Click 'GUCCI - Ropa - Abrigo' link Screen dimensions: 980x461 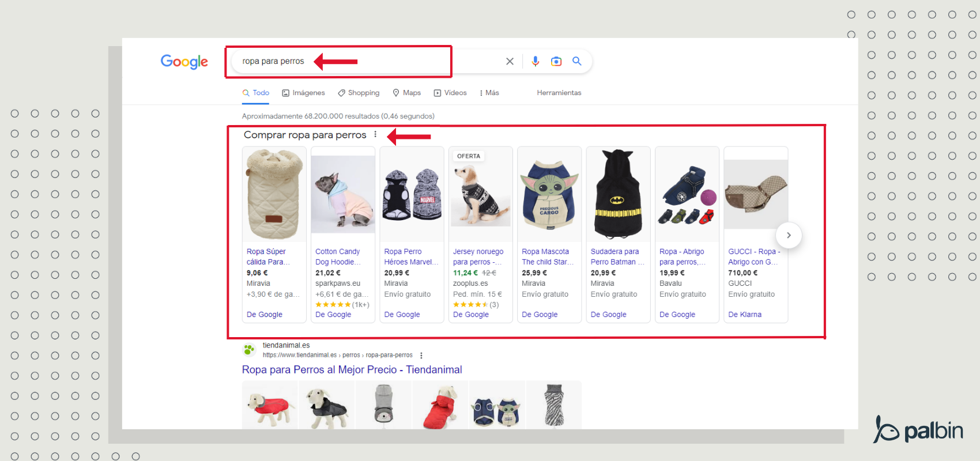pyautogui.click(x=754, y=257)
